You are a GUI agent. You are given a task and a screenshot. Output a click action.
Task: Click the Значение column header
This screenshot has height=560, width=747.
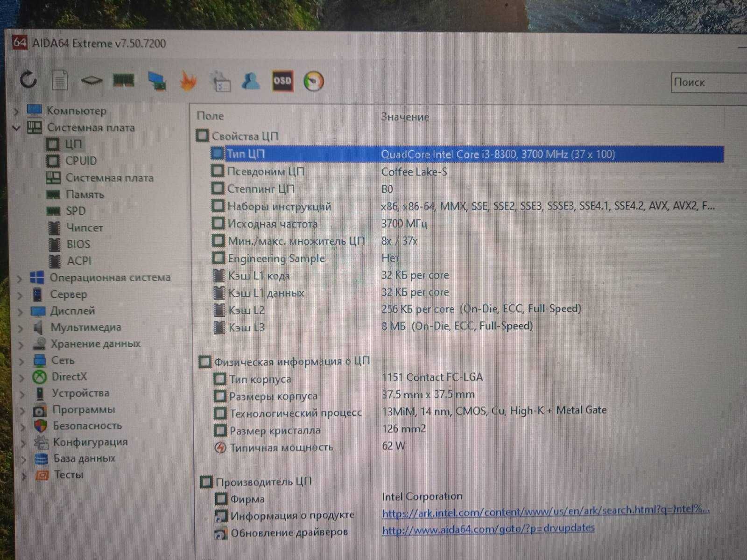(x=405, y=117)
